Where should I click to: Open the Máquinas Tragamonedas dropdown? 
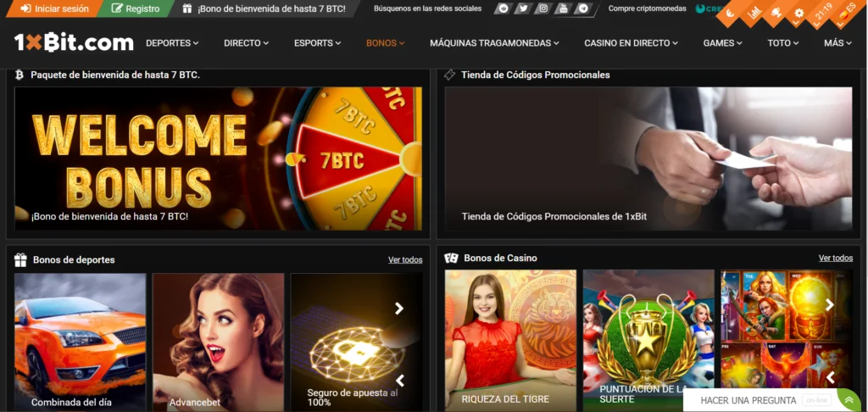[x=494, y=42]
